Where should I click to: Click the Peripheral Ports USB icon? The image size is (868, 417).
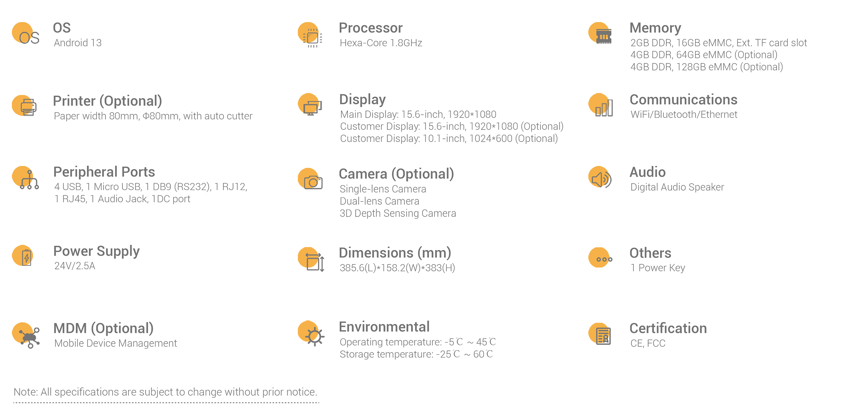click(25, 178)
